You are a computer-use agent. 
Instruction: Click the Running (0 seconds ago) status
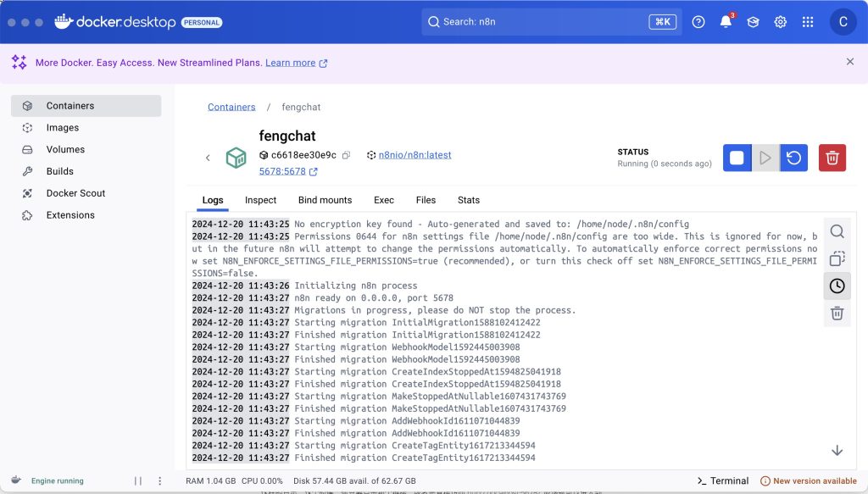665,164
